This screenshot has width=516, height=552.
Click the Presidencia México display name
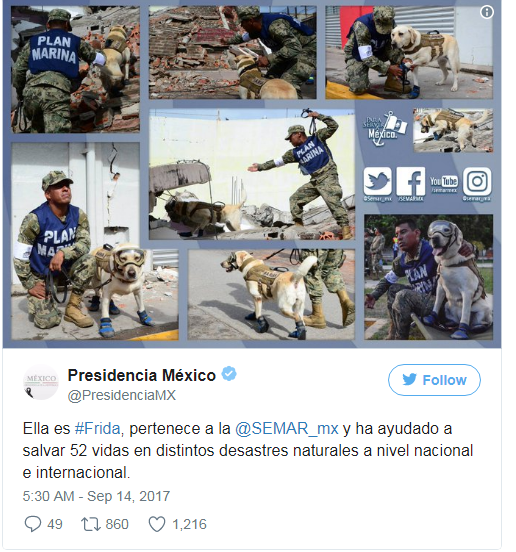141,375
